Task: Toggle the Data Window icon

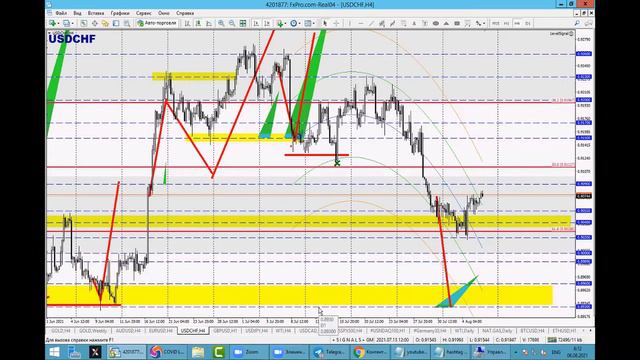Action: tap(95, 23)
